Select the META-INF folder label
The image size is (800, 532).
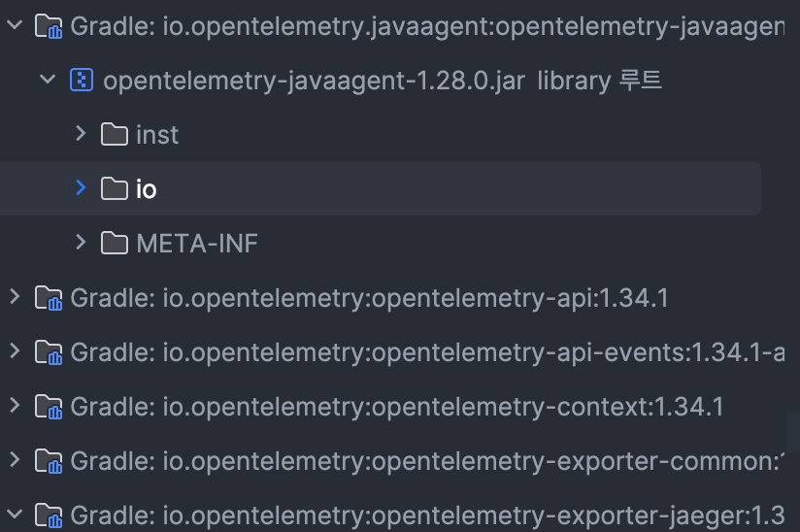coord(197,243)
